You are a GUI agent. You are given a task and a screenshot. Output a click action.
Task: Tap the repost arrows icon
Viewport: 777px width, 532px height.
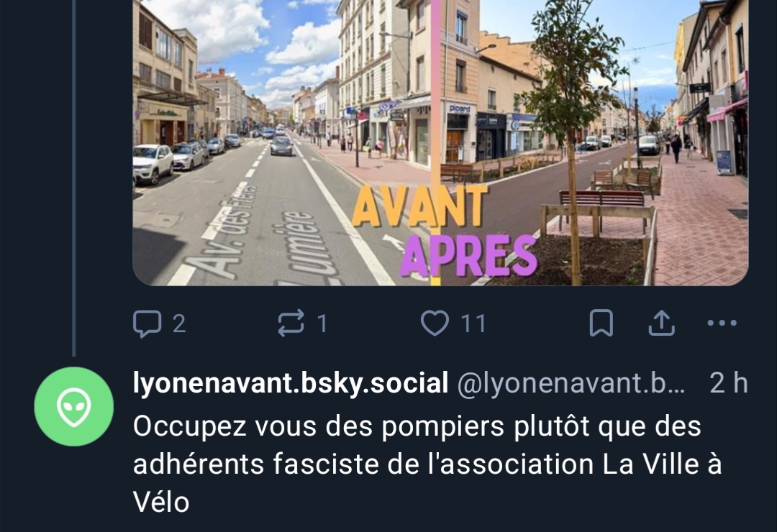[291, 323]
